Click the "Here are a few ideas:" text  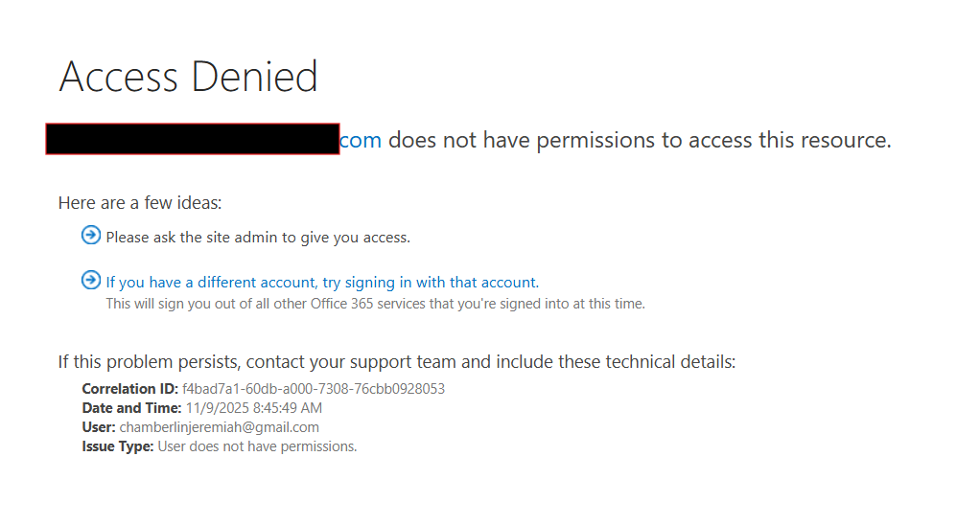click(x=140, y=203)
